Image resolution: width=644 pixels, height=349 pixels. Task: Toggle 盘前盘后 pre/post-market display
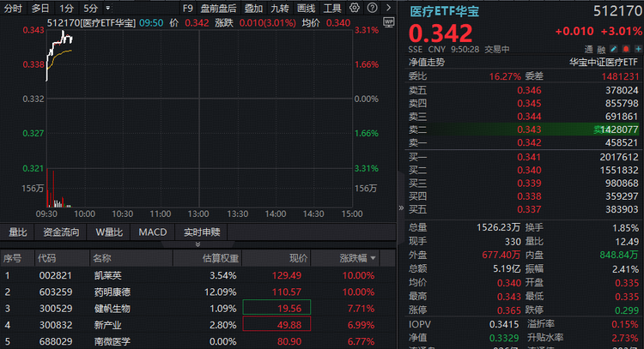(x=218, y=8)
